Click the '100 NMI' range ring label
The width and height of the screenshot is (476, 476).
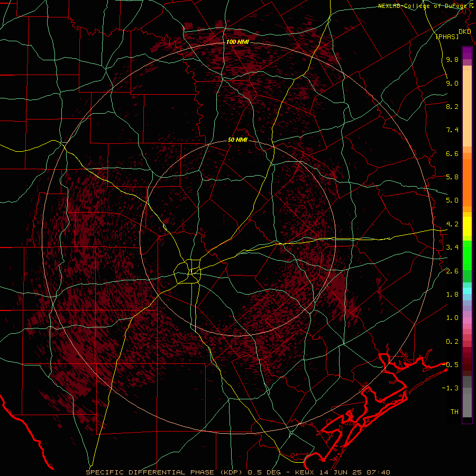tap(237, 42)
